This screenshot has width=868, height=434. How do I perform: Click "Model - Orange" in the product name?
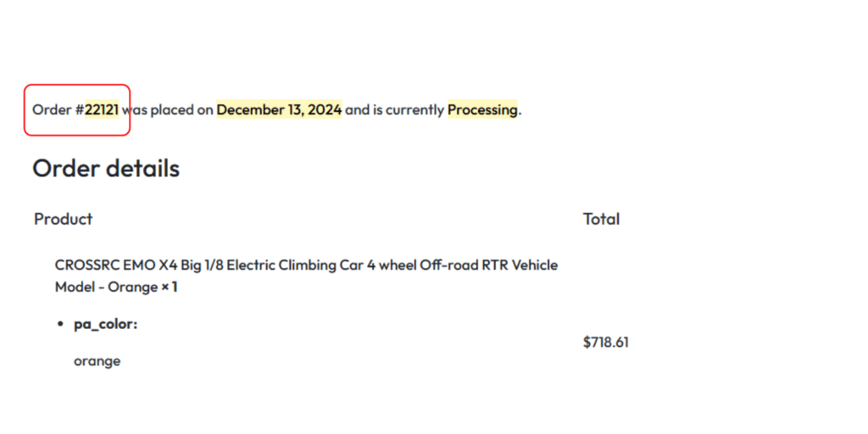106,287
